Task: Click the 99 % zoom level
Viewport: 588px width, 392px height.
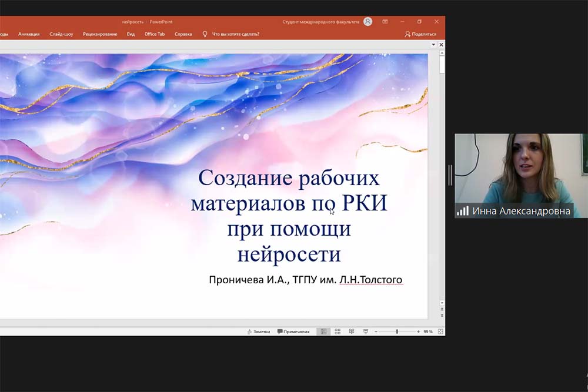Action: (428, 331)
